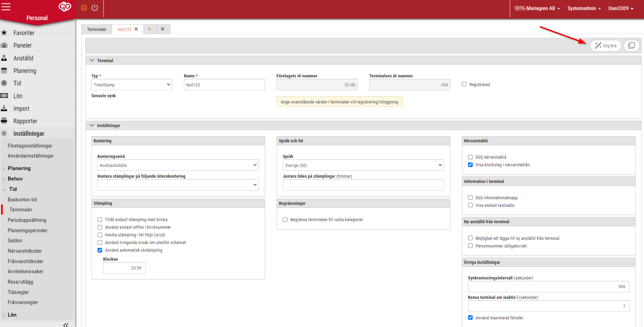Screen dimensions: 644x327
Task: Select the test123 tab
Action: click(124, 29)
